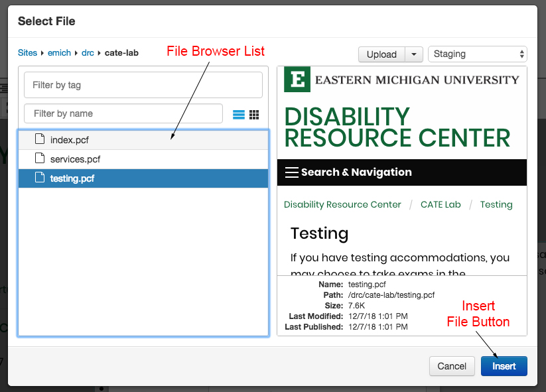This screenshot has width=546, height=392.
Task: Select testing.pcf in the file list
Action: click(x=143, y=178)
